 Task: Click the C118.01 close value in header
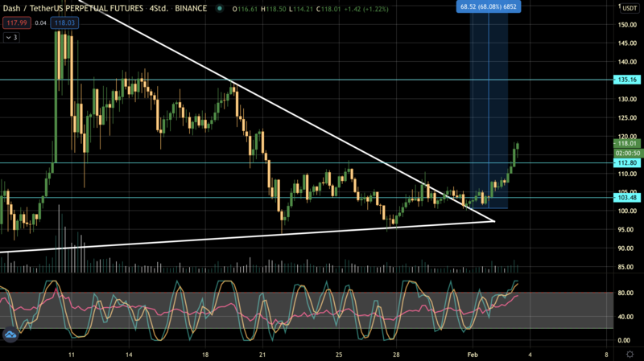328,9
